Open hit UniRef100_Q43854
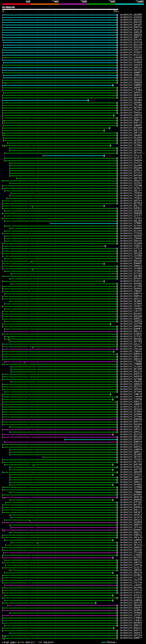 tap(131, 15)
